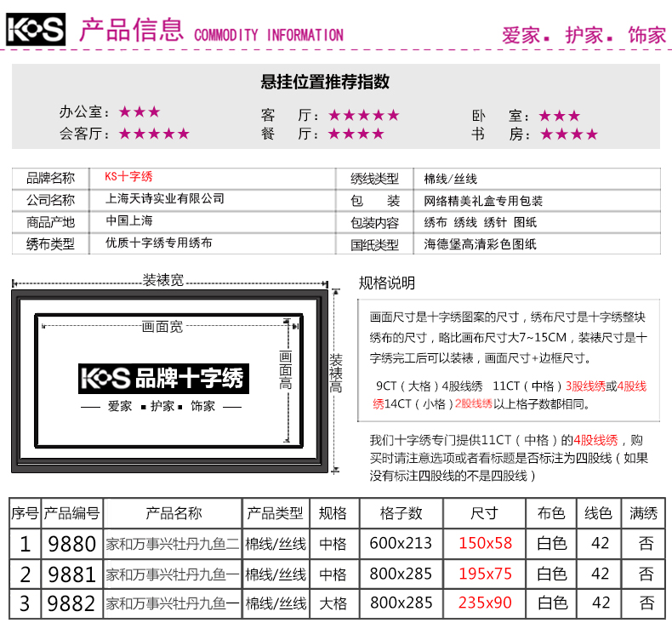This screenshot has height=623, width=672.
Task: Click grid count 600x213
Action: [x=401, y=543]
